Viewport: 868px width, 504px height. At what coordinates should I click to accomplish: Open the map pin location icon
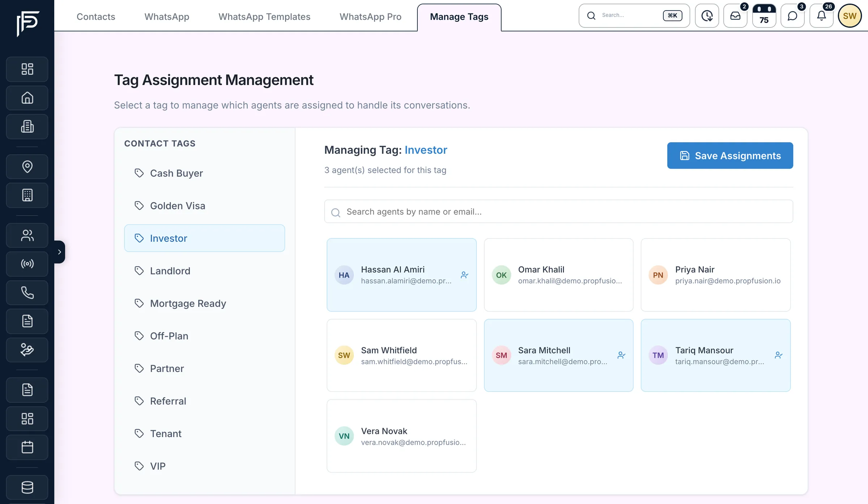pos(27,166)
